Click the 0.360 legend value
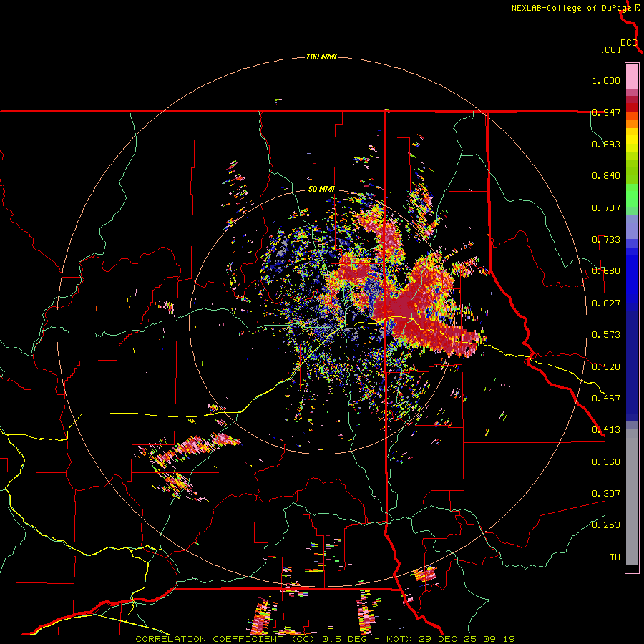This screenshot has height=644, width=644. (606, 462)
